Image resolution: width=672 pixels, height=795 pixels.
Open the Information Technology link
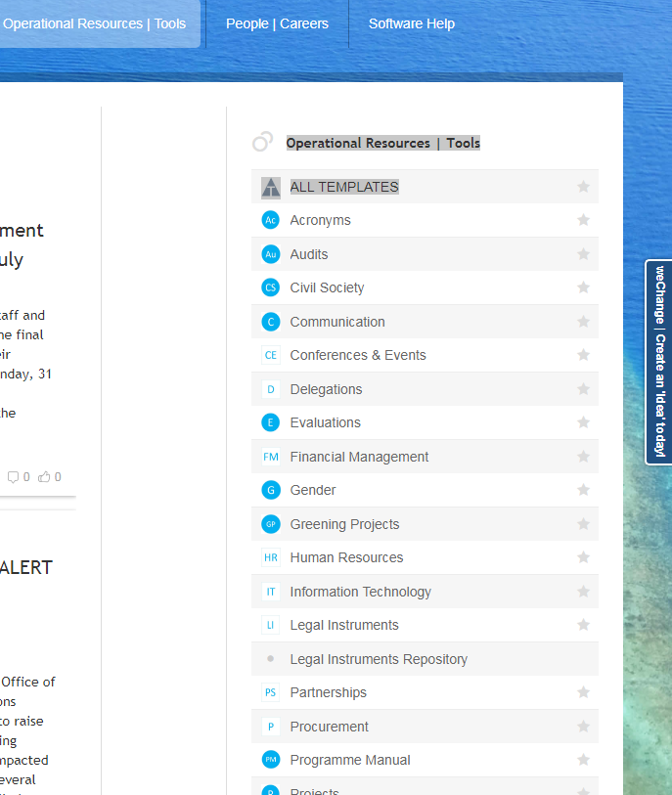pos(361,592)
